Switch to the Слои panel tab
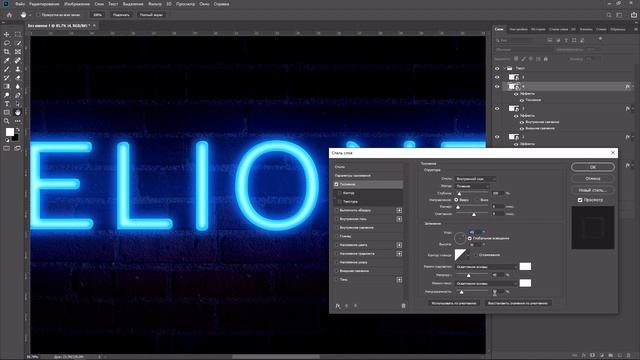640x360 pixels. [499, 29]
